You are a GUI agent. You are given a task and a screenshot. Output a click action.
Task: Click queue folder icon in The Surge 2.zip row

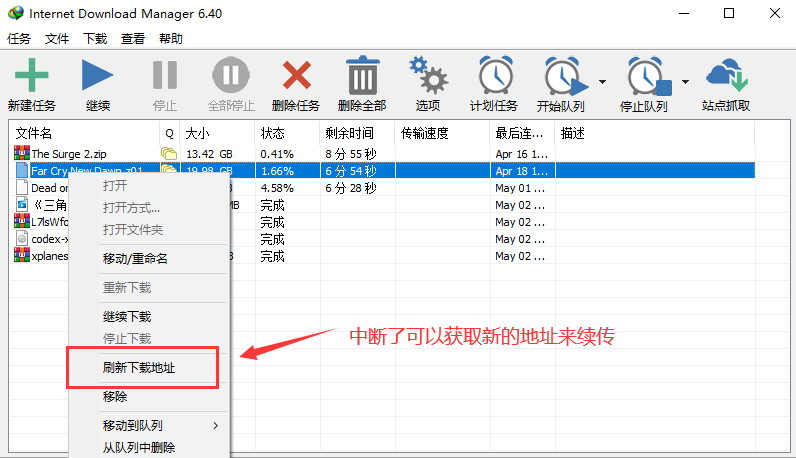pyautogui.click(x=169, y=153)
